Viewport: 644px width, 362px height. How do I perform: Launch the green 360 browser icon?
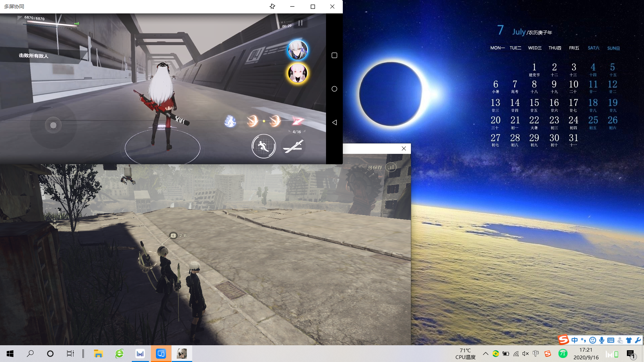[x=119, y=354]
